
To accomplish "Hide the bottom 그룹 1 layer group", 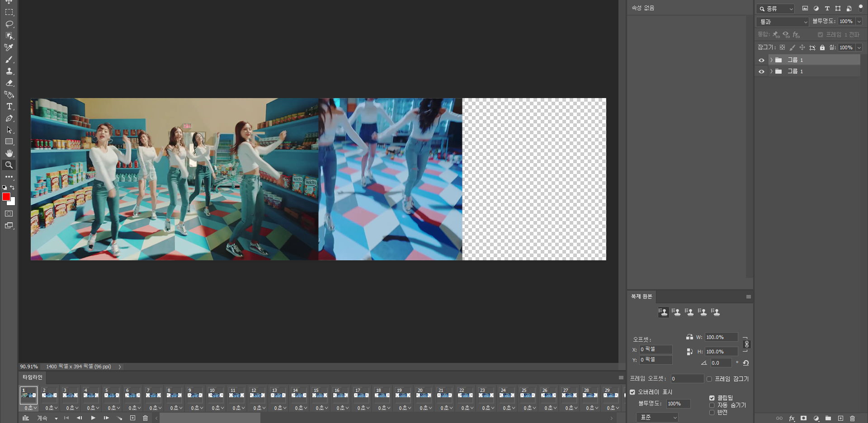I will coord(761,71).
